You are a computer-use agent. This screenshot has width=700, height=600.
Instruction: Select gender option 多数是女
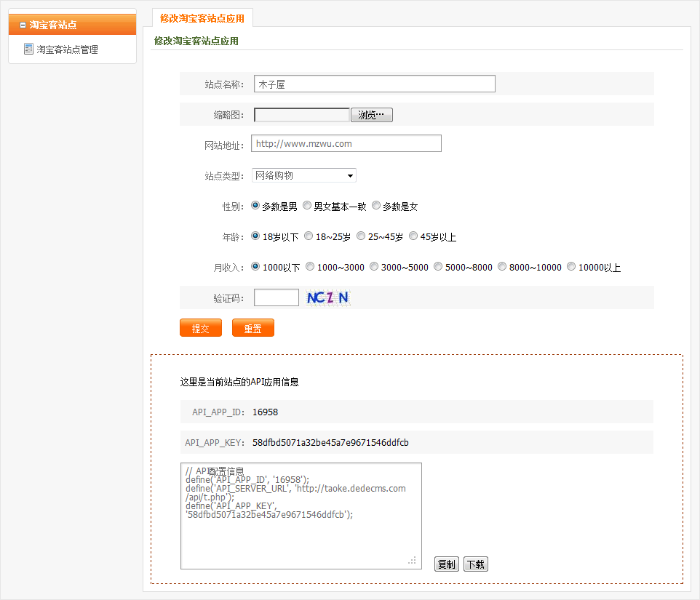[x=376, y=205]
